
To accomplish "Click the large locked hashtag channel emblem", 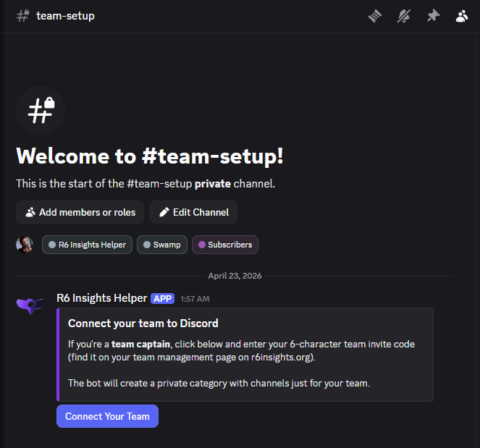I will click(x=41, y=111).
